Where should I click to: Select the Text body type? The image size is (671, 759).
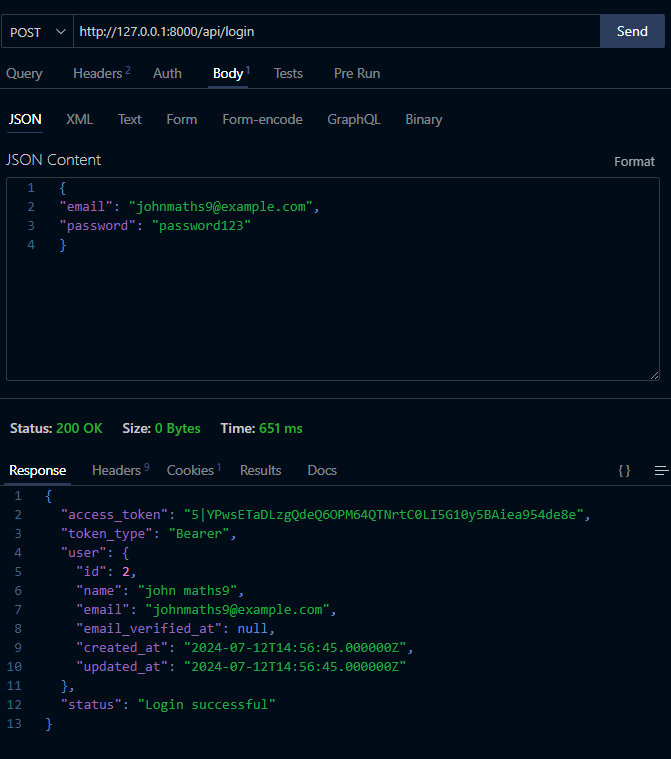coord(130,119)
